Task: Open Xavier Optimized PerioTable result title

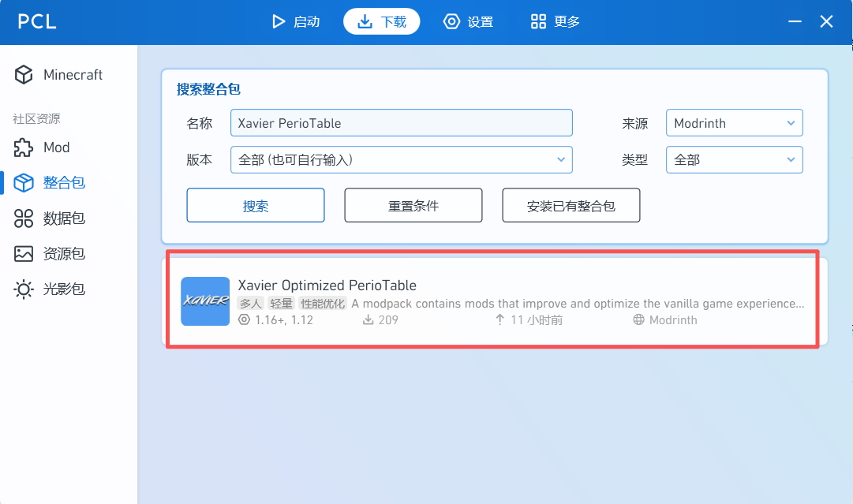Action: [327, 286]
